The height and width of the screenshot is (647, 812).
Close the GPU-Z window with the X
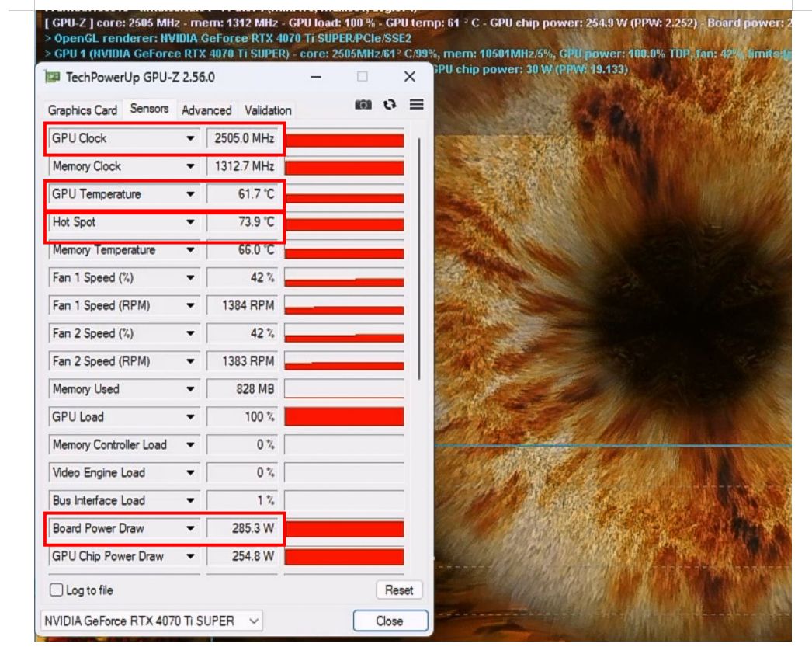click(410, 77)
